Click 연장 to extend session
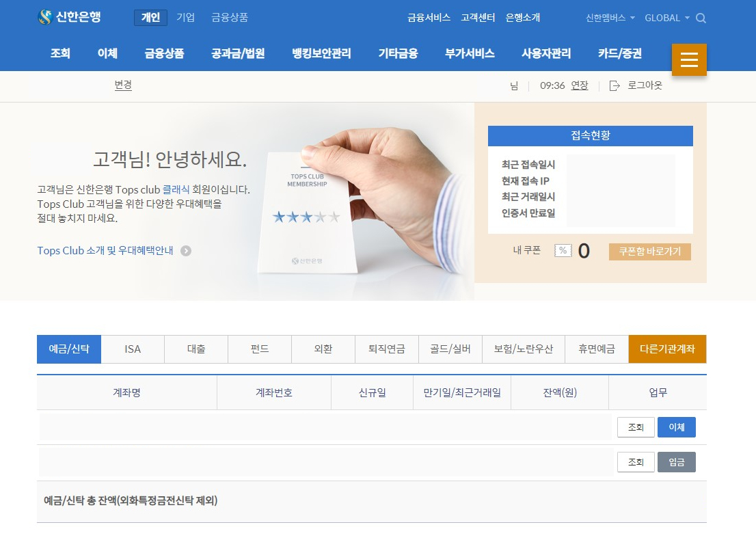This screenshot has width=756, height=540. [580, 86]
